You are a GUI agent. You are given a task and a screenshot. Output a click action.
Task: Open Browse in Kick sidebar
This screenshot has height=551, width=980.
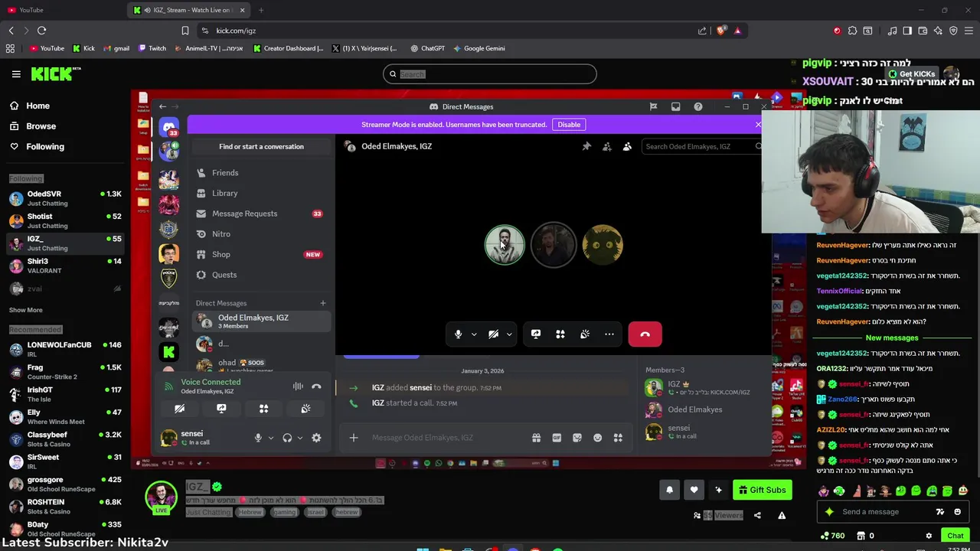point(41,126)
